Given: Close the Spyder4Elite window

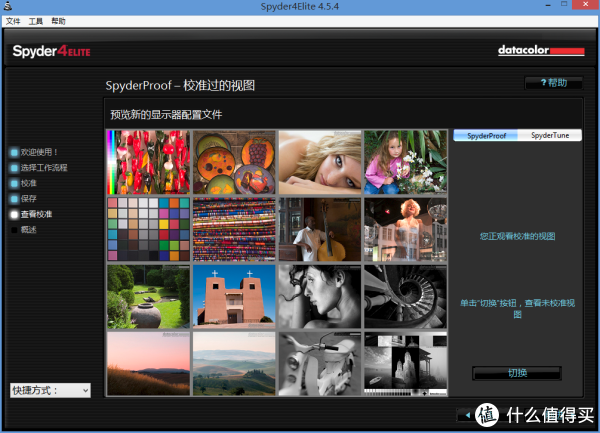Looking at the screenshot, I should [x=585, y=5].
